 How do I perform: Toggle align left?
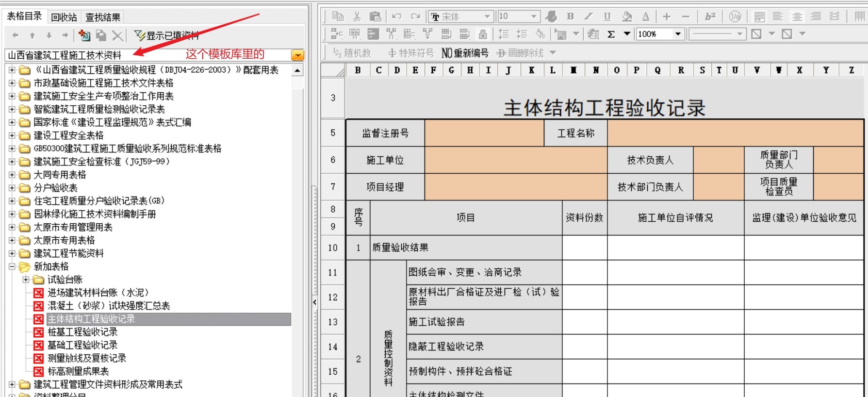(778, 17)
